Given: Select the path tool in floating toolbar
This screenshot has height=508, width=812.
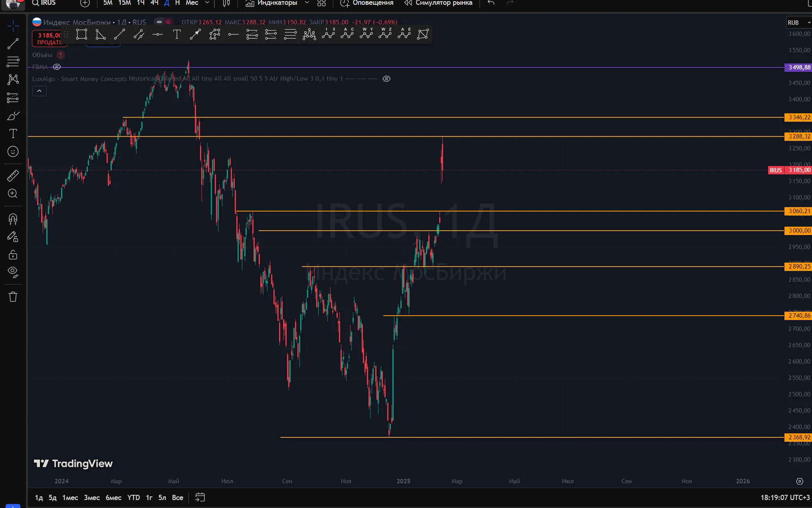Looking at the screenshot, I should (214, 34).
